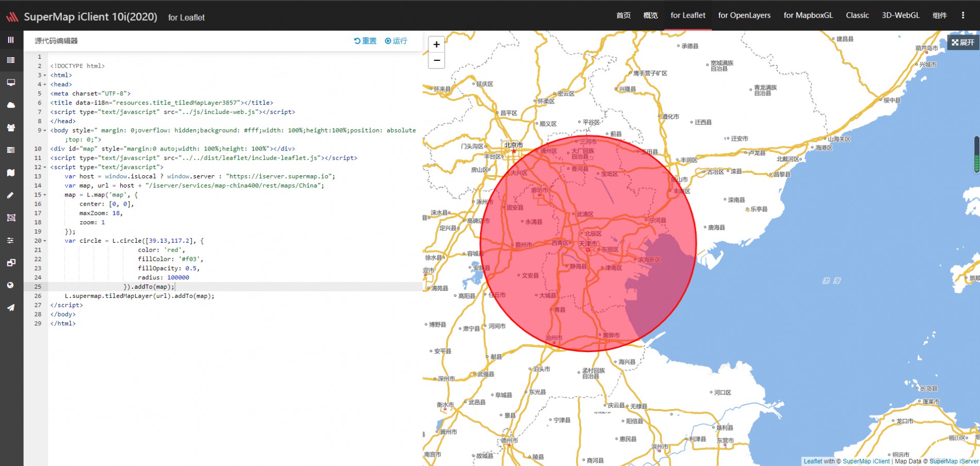
Task: Open the 组件 components tab
Action: coord(939,15)
